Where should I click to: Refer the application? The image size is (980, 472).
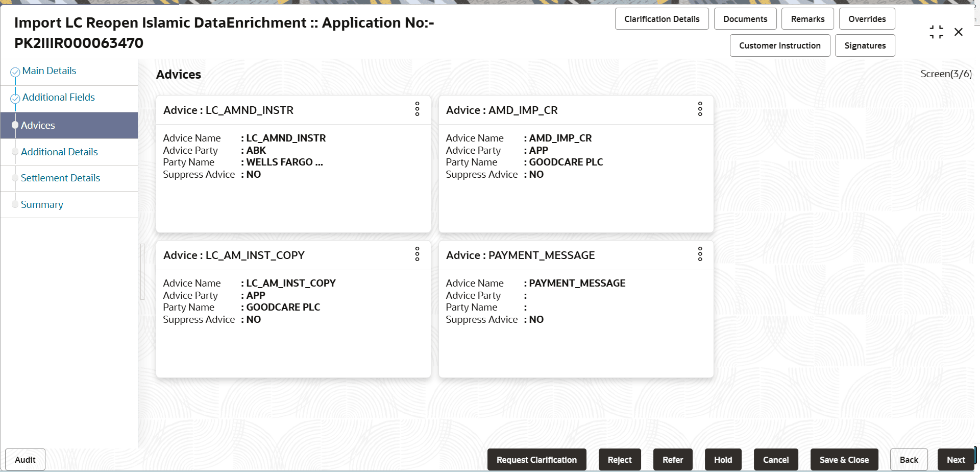(673, 460)
